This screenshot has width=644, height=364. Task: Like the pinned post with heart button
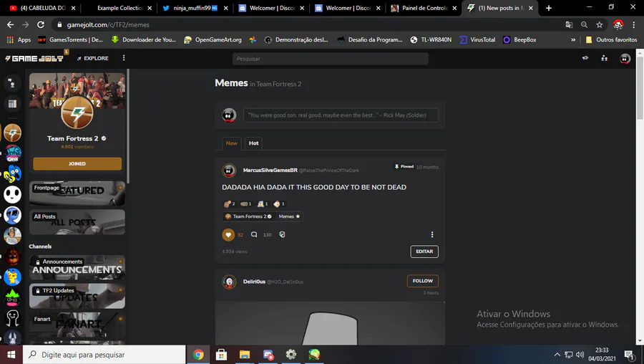point(228,234)
